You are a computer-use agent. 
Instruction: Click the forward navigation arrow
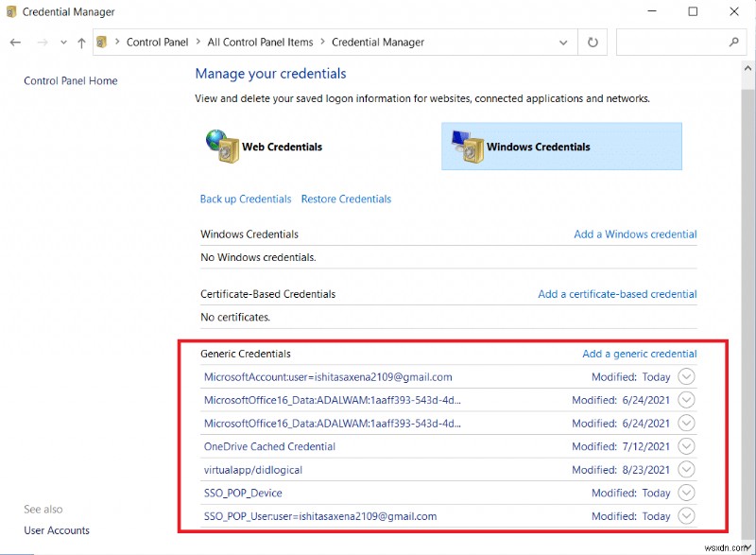coord(41,42)
